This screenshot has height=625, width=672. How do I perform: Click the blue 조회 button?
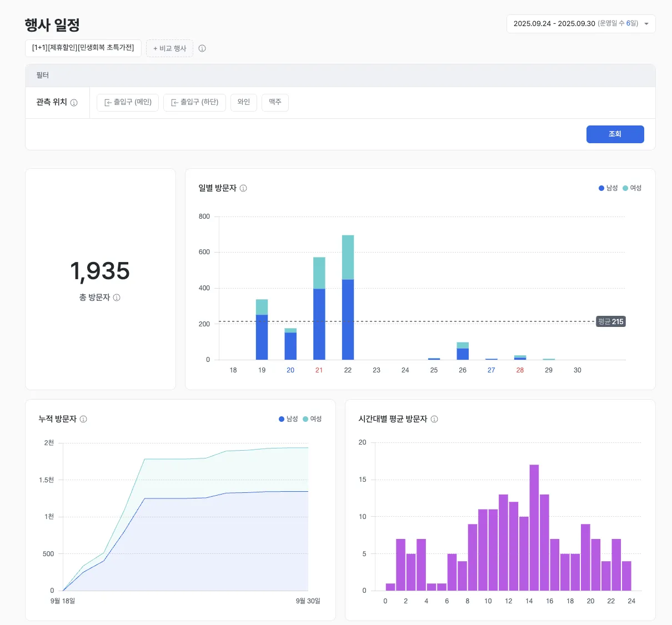(x=615, y=134)
